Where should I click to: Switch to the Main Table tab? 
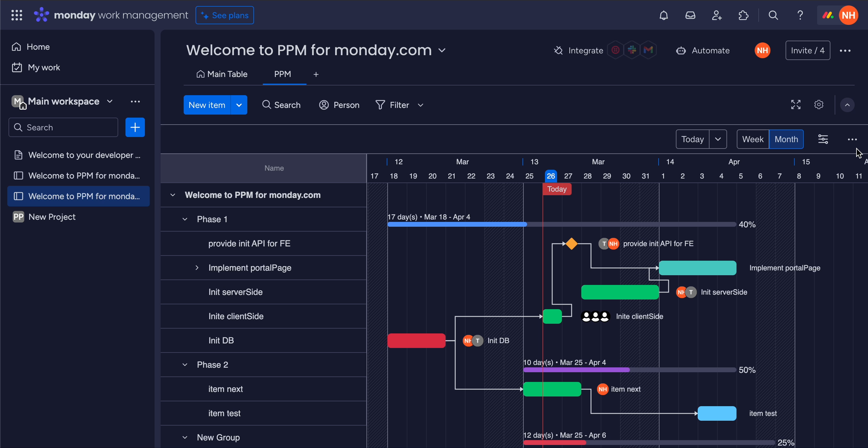(222, 74)
